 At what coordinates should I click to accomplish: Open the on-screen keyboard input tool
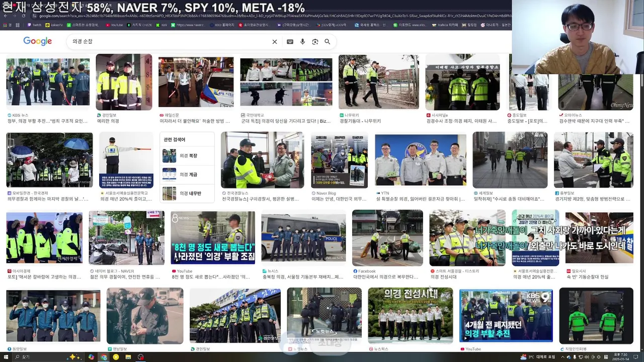pyautogui.click(x=290, y=42)
